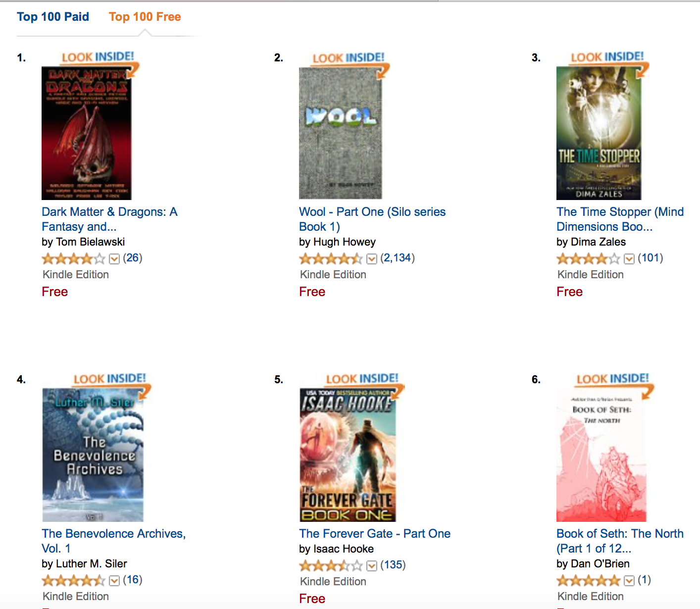Expand rating dropdown for Dark Matter & Dragons
This screenshot has height=609, width=700.
pos(114,259)
